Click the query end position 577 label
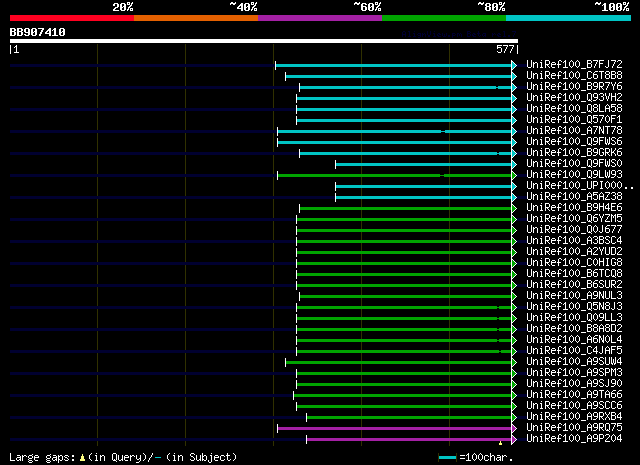Screen dimensions: 640x465 pyautogui.click(x=505, y=49)
